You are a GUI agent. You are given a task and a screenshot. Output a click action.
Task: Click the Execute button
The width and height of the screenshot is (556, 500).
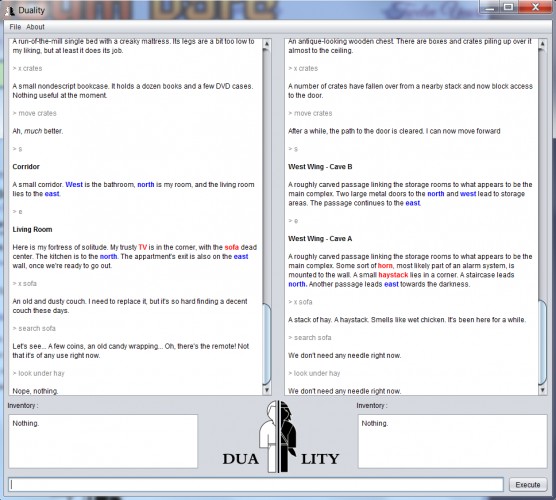(x=528, y=485)
